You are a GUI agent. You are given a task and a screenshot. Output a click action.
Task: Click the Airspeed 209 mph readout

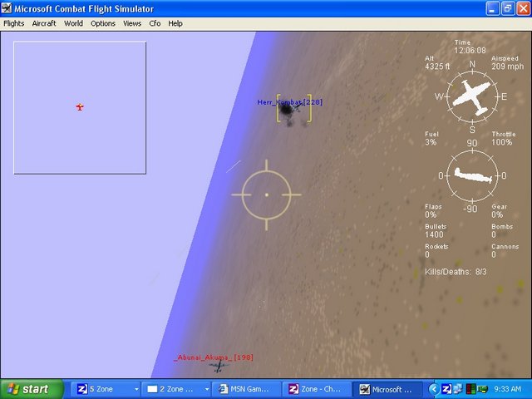pyautogui.click(x=507, y=63)
